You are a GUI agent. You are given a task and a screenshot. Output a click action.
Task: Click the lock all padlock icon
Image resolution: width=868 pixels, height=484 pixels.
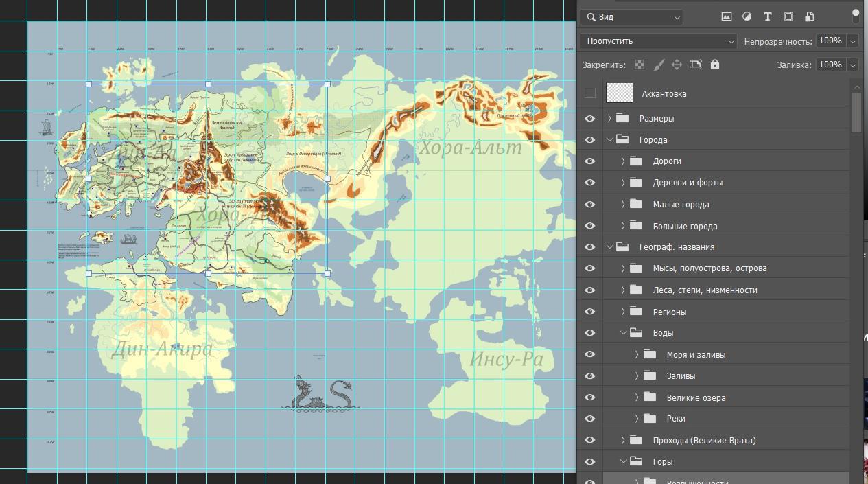click(x=715, y=65)
